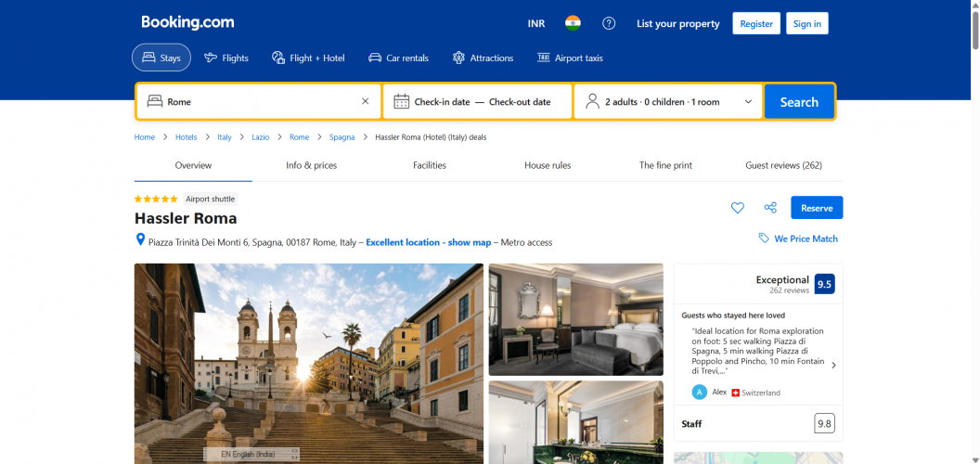Select the Flights tab

click(226, 58)
